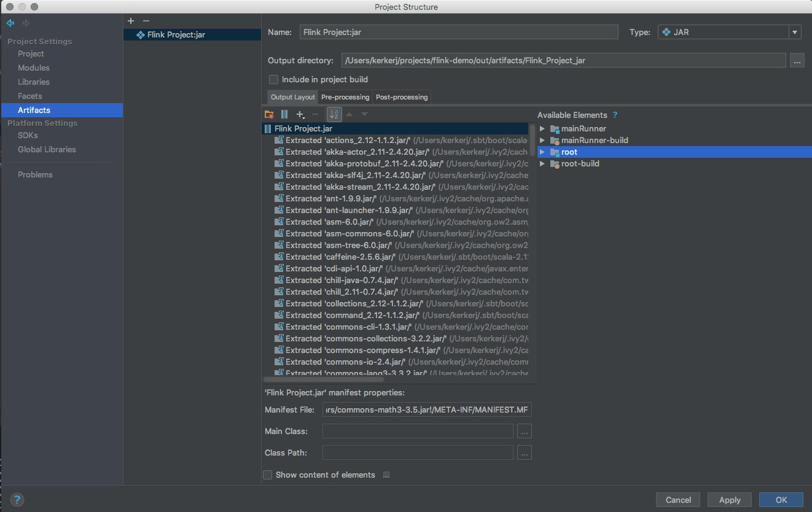Click the Add Copy Of plus icon
812x512 pixels.
pos(300,114)
